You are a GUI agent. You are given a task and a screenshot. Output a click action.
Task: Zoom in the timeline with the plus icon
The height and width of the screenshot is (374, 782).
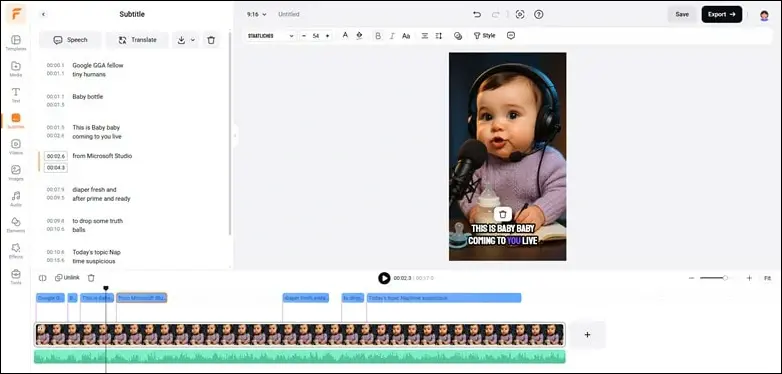749,278
